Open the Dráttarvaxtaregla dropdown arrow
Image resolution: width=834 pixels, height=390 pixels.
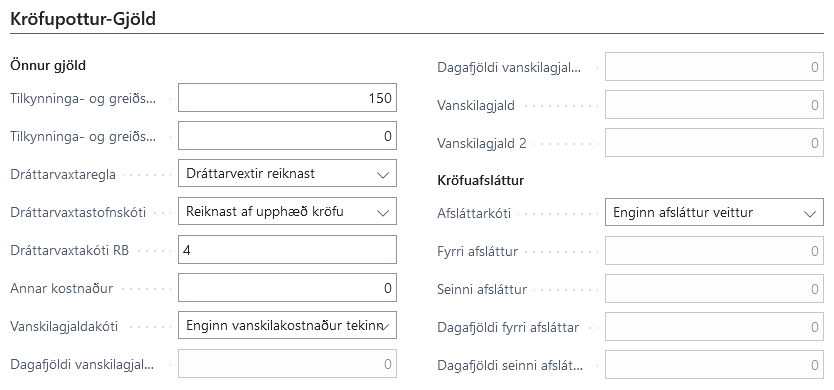(382, 175)
